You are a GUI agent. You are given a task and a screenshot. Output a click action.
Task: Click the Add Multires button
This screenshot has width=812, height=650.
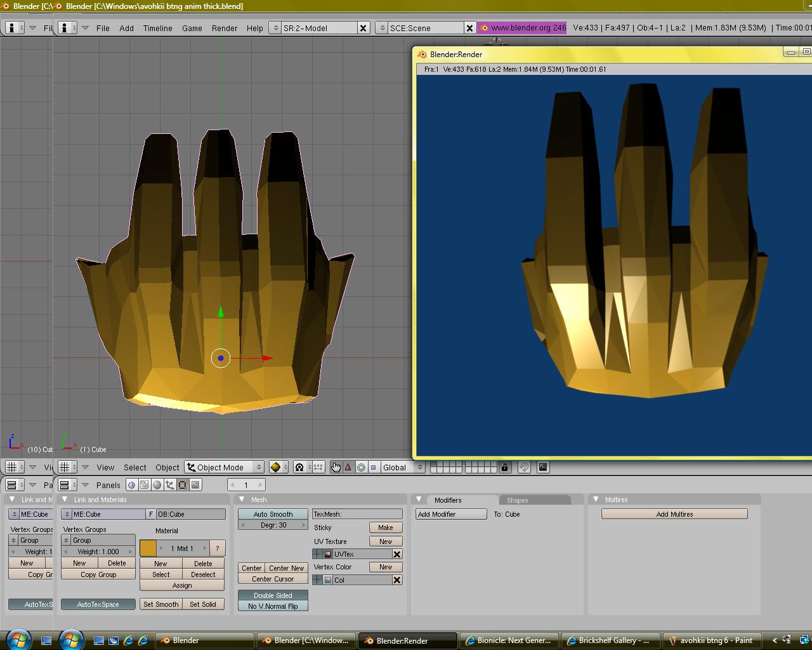pos(674,514)
